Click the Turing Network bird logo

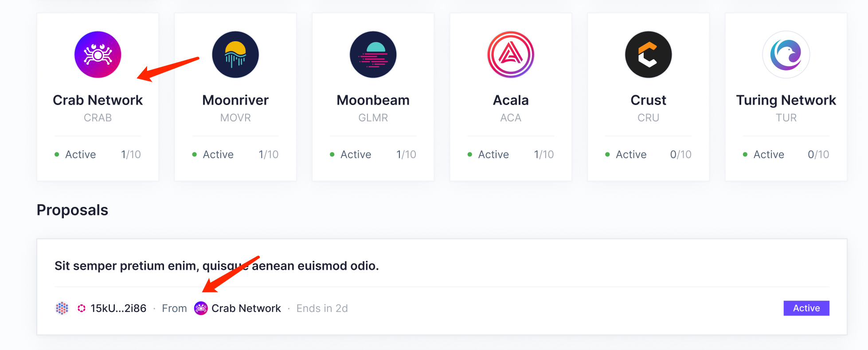click(786, 54)
